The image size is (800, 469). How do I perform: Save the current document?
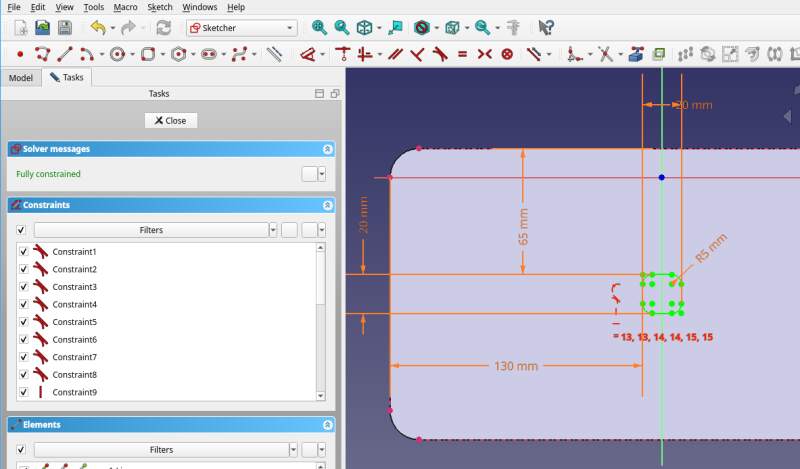pyautogui.click(x=65, y=28)
